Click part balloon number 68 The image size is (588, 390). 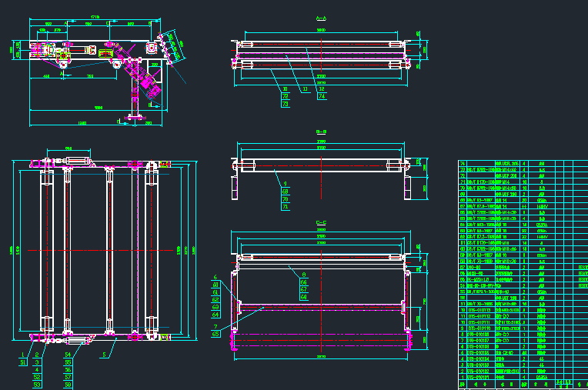(304, 297)
